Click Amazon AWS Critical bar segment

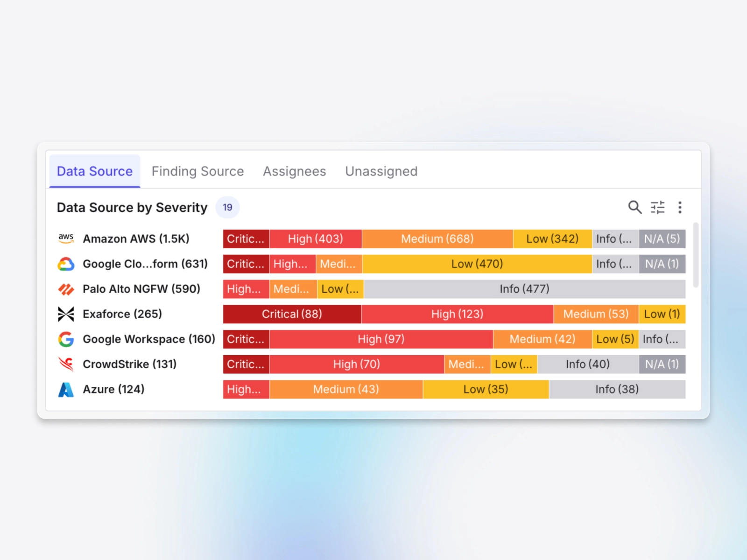(246, 238)
